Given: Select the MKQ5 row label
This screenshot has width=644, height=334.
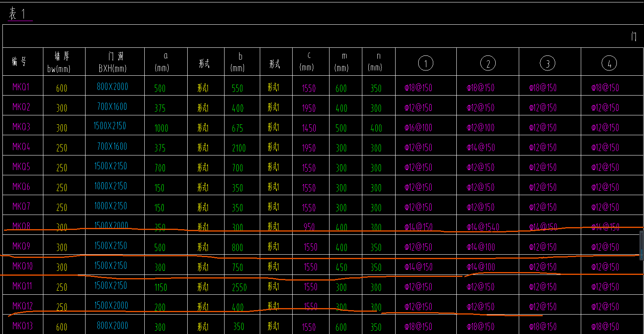Looking at the screenshot, I should point(21,166).
